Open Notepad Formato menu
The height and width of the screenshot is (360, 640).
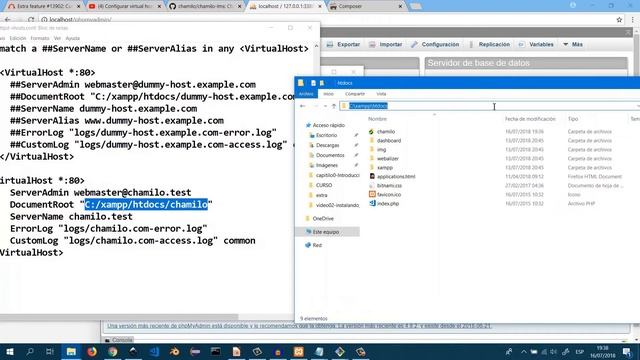point(40,38)
